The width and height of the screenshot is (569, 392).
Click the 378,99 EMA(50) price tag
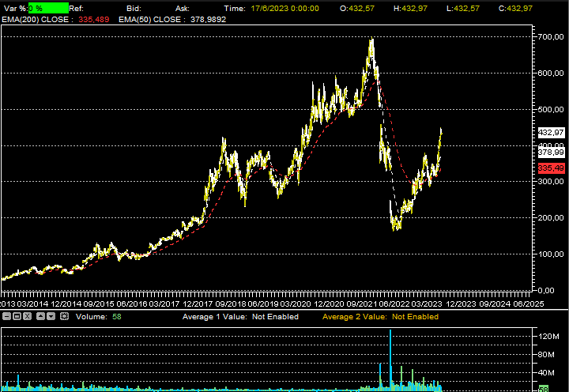(551, 152)
